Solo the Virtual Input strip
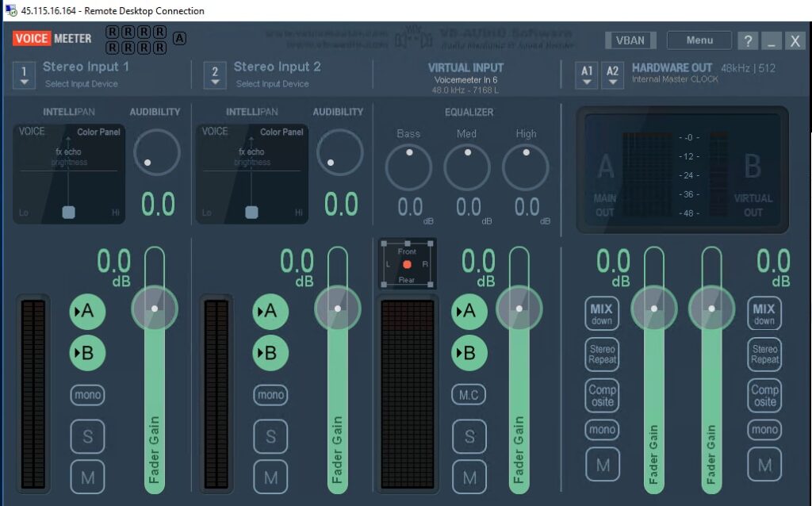 [x=469, y=435]
